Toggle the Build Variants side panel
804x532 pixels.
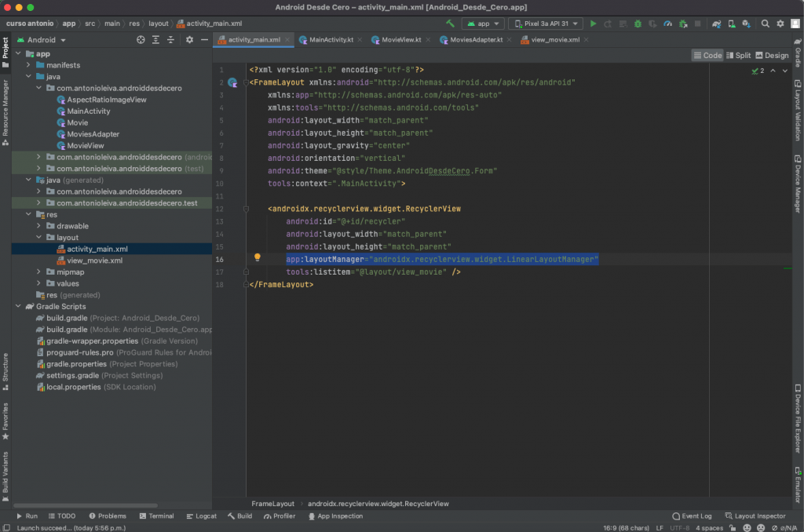pyautogui.click(x=5, y=476)
